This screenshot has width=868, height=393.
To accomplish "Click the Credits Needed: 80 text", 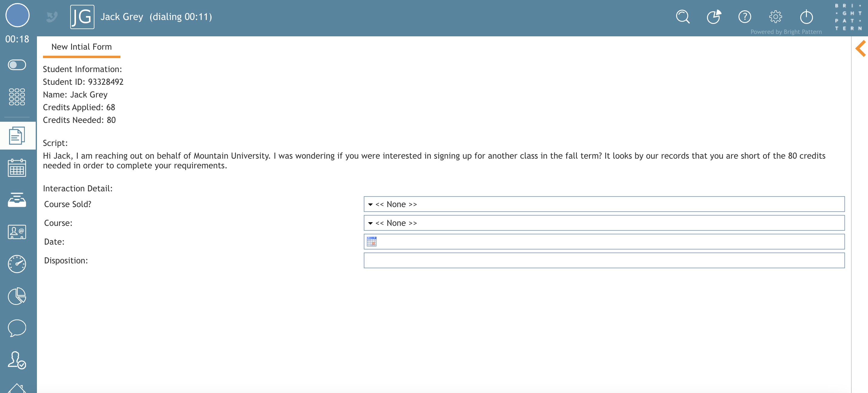I will [79, 120].
